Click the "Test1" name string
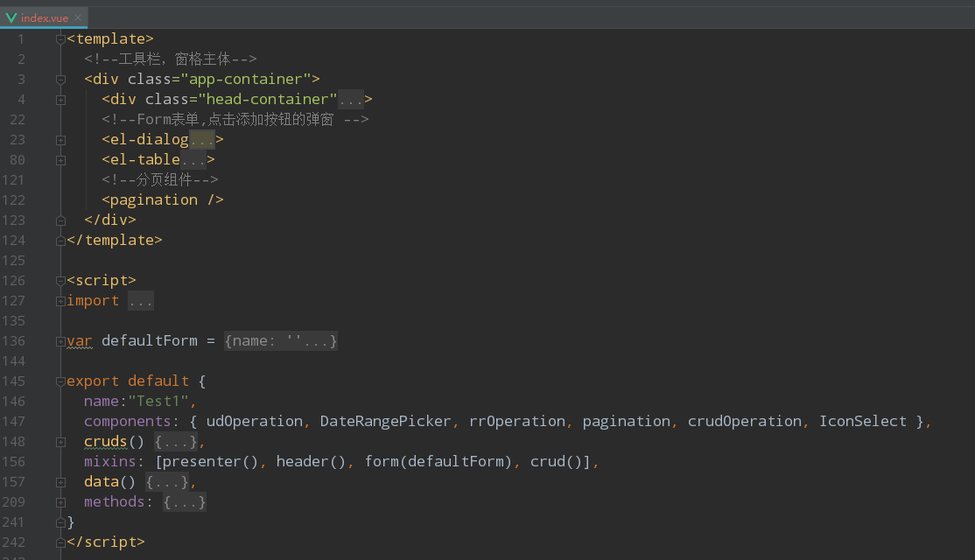The width and height of the screenshot is (975, 560). [158, 402]
